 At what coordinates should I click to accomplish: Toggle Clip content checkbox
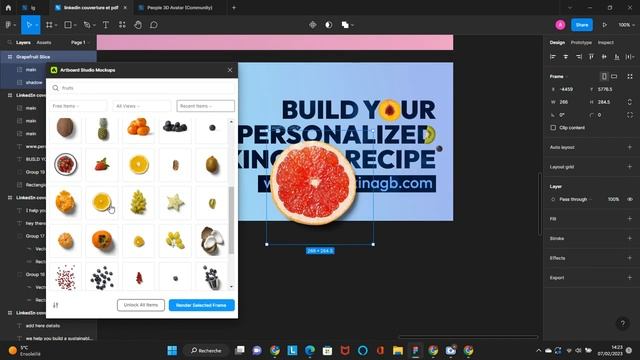click(x=553, y=128)
